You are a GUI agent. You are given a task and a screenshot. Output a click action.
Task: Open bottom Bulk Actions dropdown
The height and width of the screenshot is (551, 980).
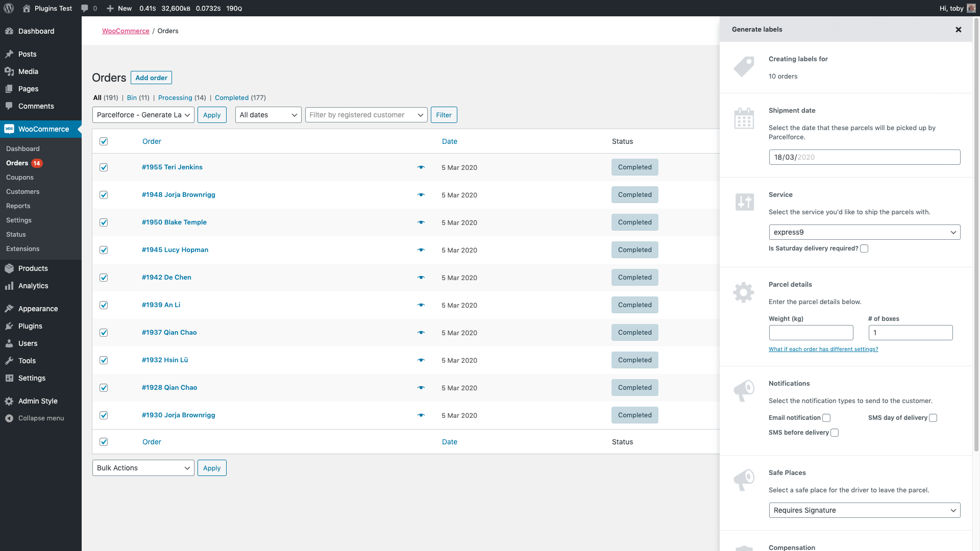coord(143,468)
